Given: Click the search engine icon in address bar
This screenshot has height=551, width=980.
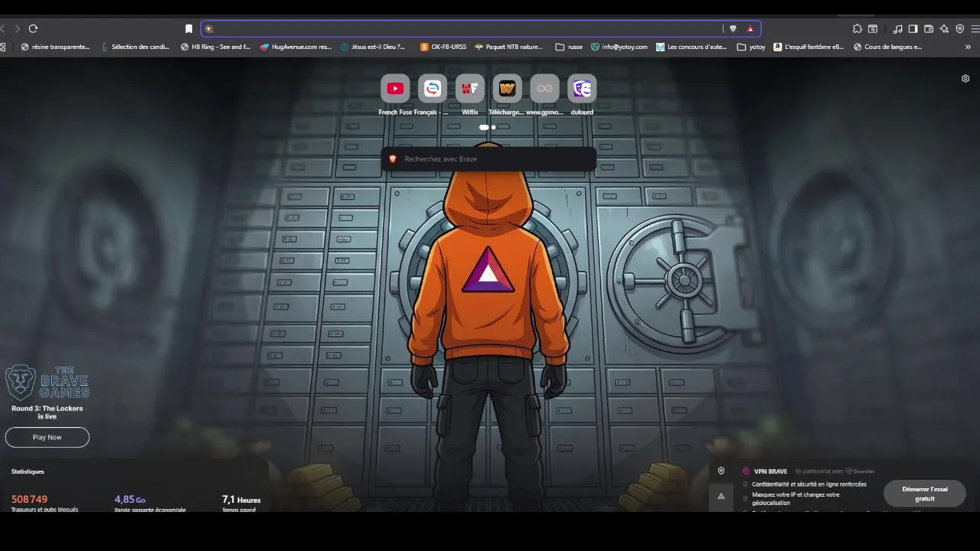Looking at the screenshot, I should point(208,28).
